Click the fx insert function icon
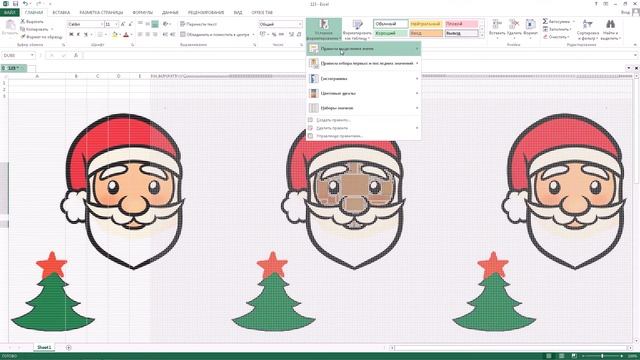Viewport: 640px width, 360px height. click(76, 55)
